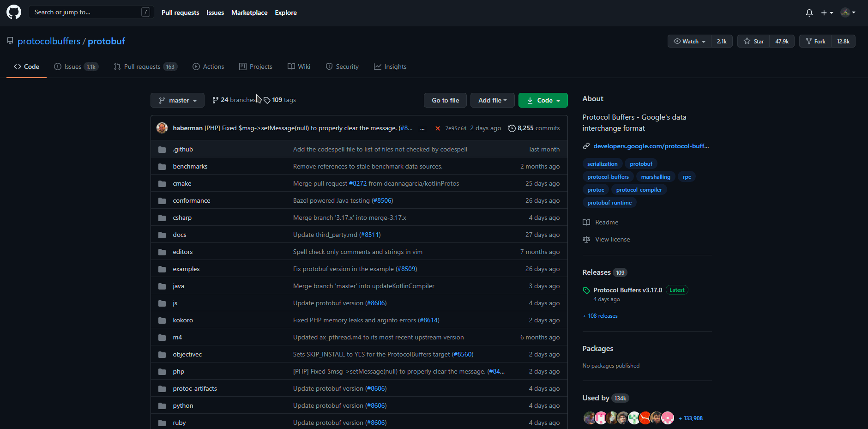
Task: Open the + 133,908 dependents link
Action: pos(691,418)
